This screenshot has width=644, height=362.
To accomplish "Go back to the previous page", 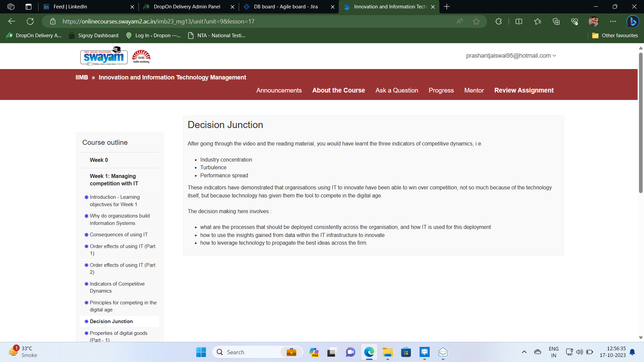I will click(x=12, y=21).
